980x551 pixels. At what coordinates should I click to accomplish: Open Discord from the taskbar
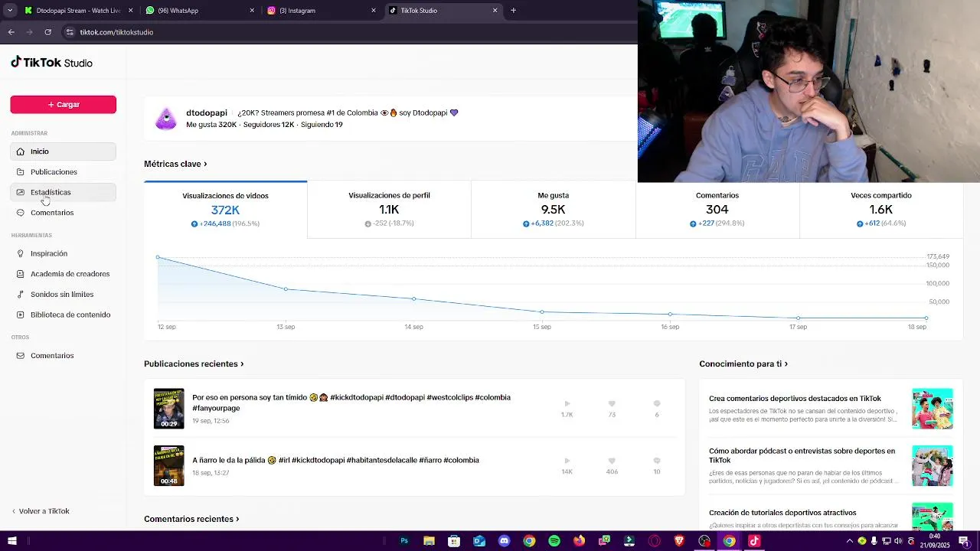pyautogui.click(x=504, y=541)
